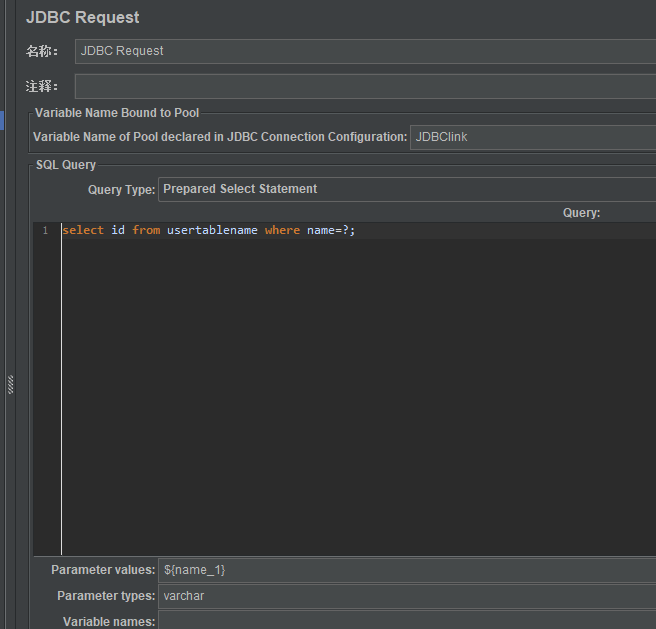This screenshot has height=629, width=656.
Task: Click the 'SQL Query' group title
Action: [x=66, y=165]
